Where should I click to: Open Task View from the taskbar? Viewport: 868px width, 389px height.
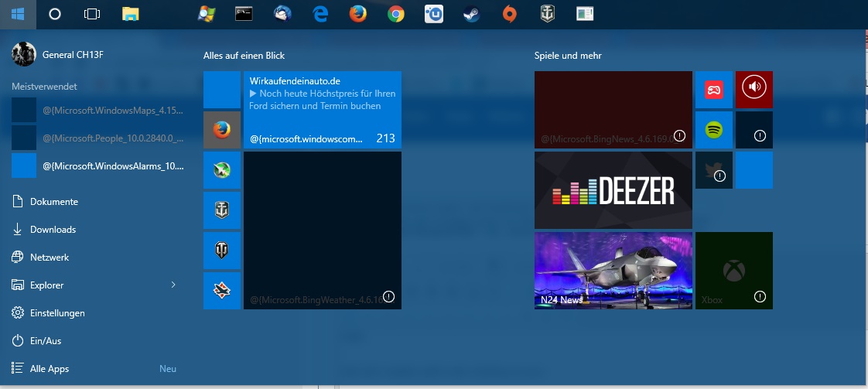click(92, 15)
